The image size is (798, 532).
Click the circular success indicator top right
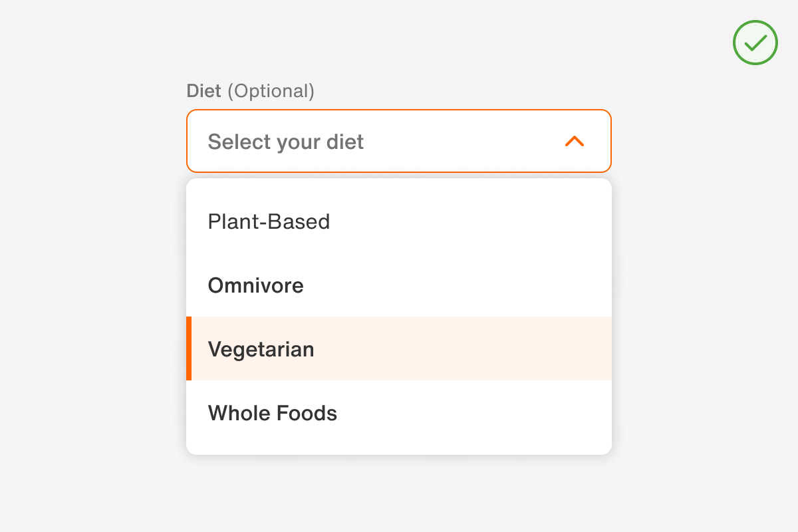(x=755, y=43)
